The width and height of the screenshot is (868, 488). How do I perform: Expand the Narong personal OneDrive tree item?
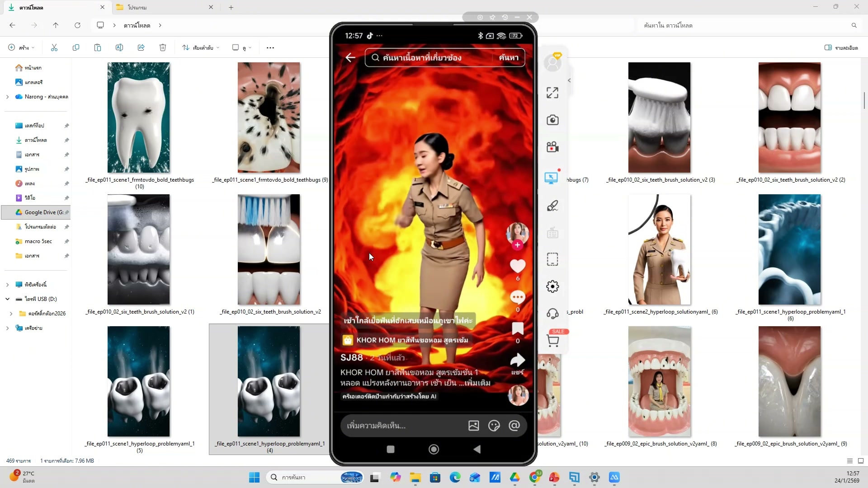[7, 97]
